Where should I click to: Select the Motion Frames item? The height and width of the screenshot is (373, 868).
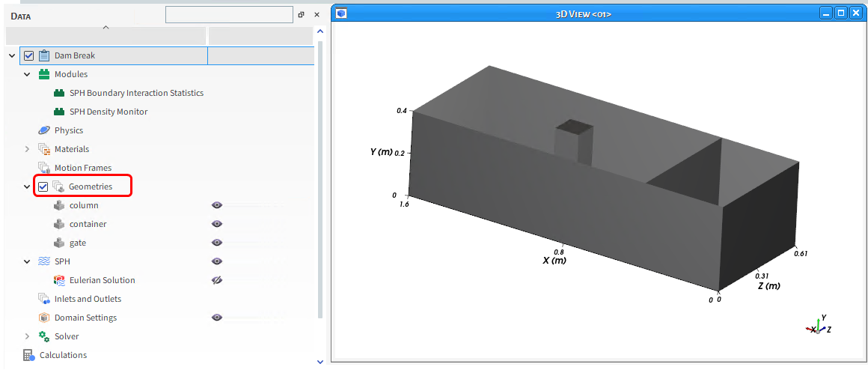[x=83, y=168]
